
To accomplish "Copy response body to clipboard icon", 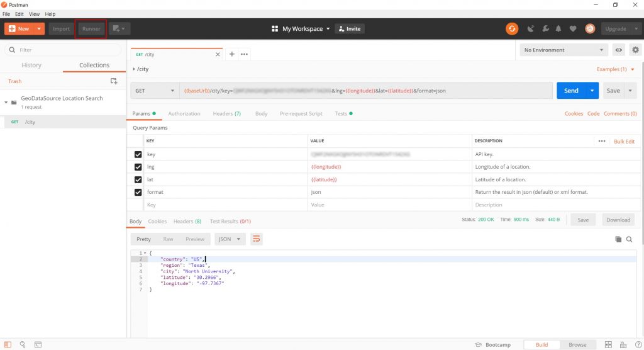I will pyautogui.click(x=618, y=239).
